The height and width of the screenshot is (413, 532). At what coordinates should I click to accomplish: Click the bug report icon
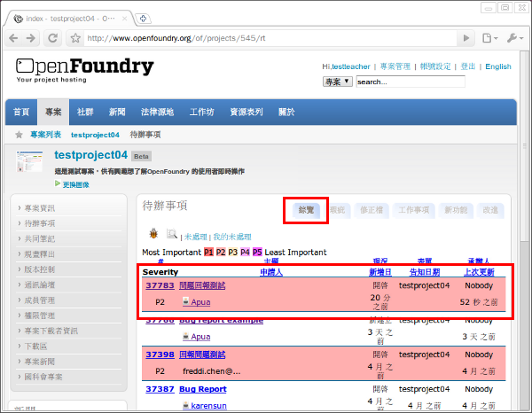click(x=153, y=233)
